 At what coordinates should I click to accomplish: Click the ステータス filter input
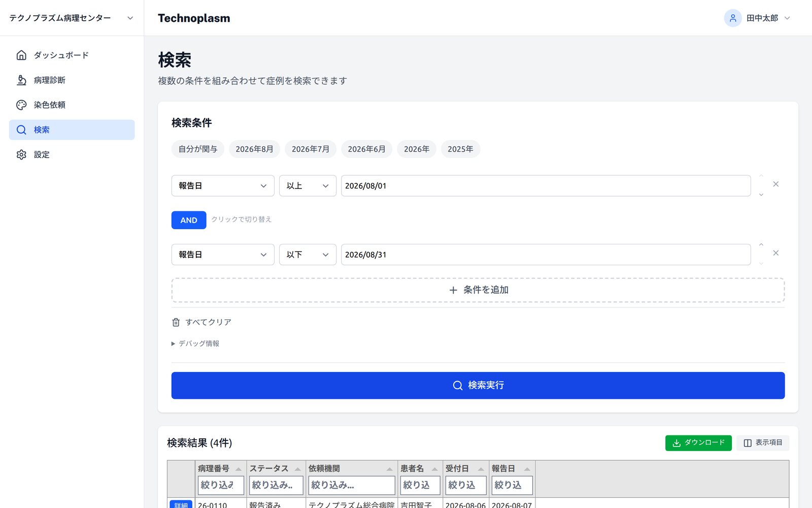pos(276,485)
